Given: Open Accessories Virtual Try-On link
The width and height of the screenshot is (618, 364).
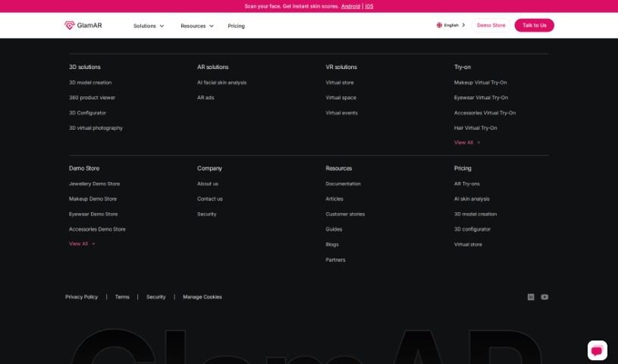Looking at the screenshot, I should pos(485,113).
